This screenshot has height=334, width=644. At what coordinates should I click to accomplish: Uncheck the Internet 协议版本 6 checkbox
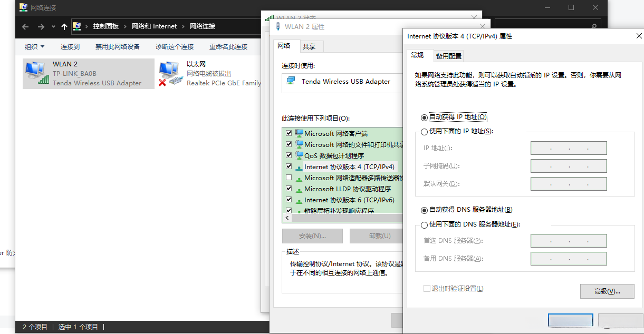pyautogui.click(x=289, y=200)
